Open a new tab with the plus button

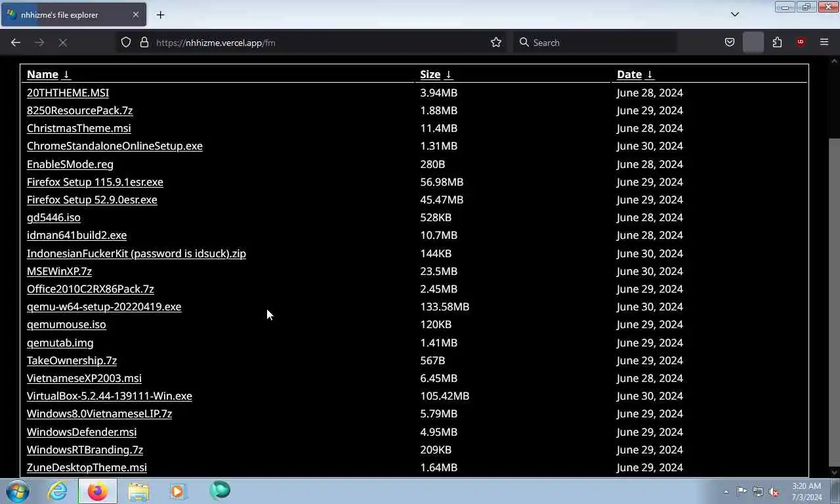(x=160, y=14)
